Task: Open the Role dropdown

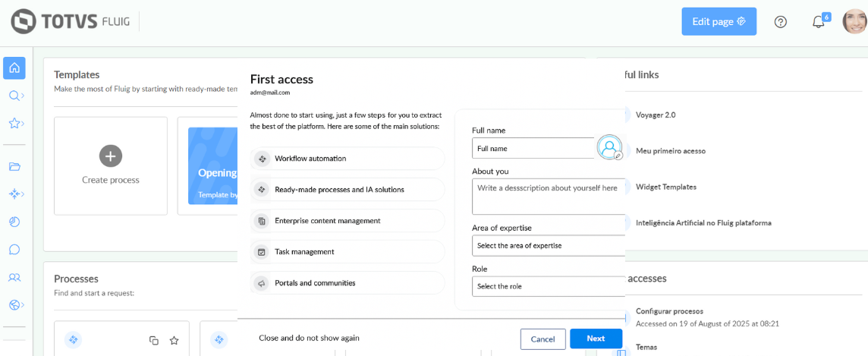Action: click(548, 286)
